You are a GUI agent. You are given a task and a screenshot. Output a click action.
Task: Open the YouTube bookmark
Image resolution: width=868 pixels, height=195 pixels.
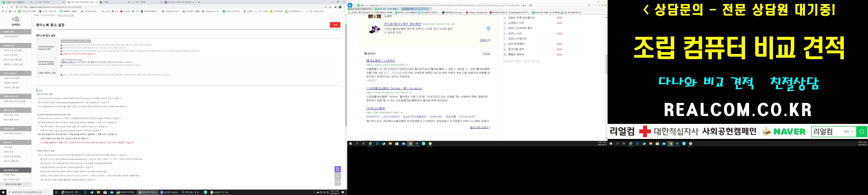tap(125, 11)
